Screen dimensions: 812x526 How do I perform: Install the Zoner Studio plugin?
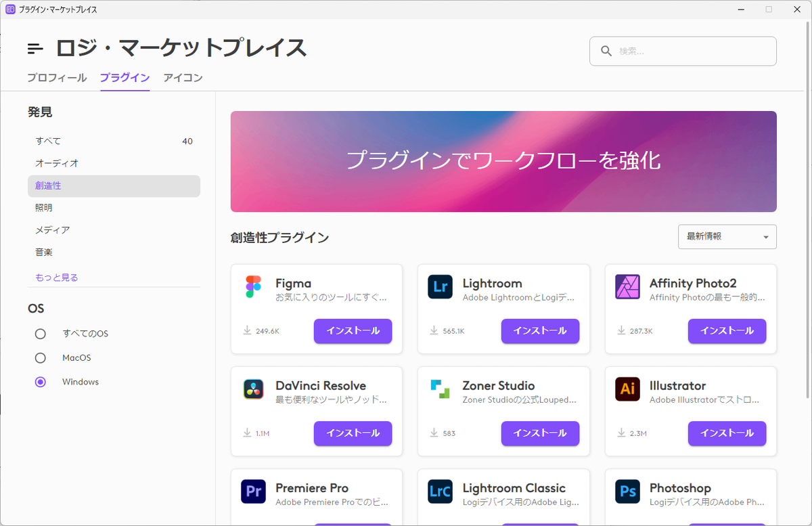540,433
